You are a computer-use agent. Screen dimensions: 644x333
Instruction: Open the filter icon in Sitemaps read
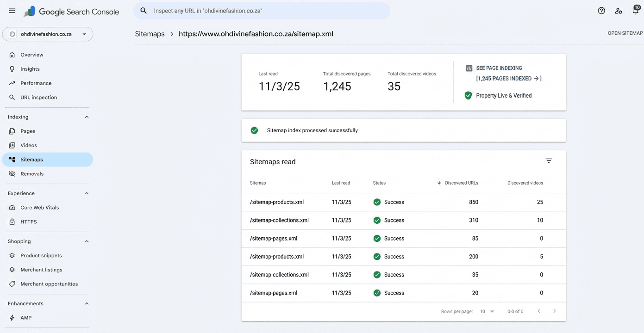549,161
